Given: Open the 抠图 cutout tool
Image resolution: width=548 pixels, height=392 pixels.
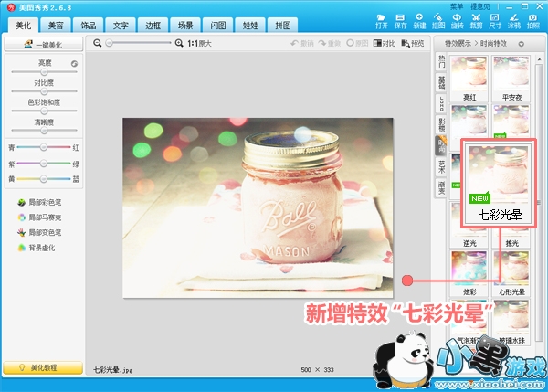Looking at the screenshot, I should 438,21.
